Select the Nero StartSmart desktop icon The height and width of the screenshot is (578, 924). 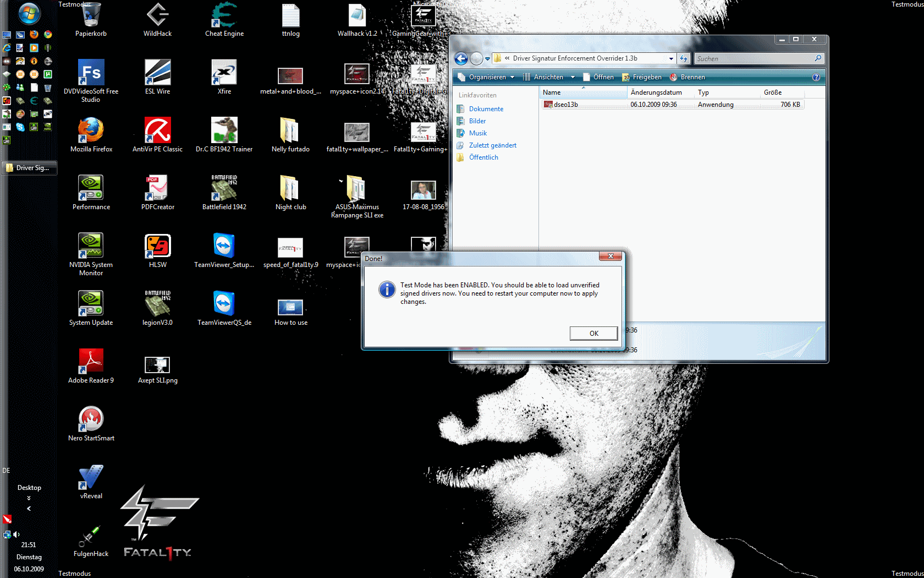point(91,424)
